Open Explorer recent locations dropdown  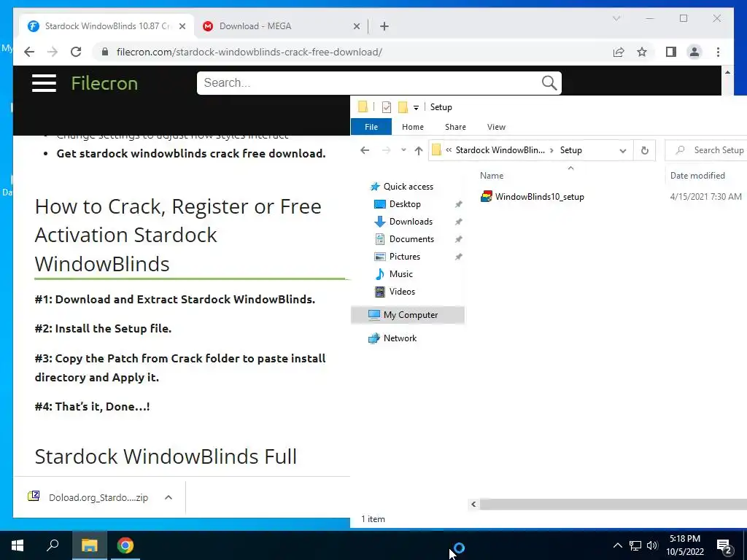(x=403, y=150)
